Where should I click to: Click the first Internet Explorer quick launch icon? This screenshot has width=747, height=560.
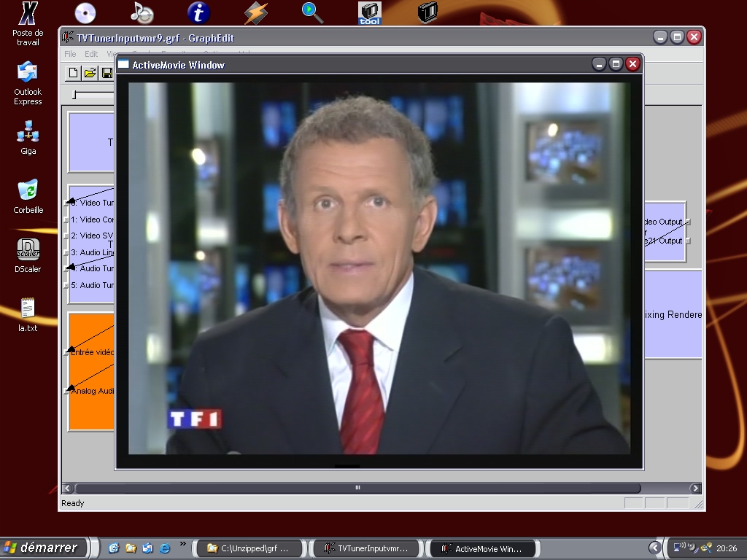coord(113,548)
